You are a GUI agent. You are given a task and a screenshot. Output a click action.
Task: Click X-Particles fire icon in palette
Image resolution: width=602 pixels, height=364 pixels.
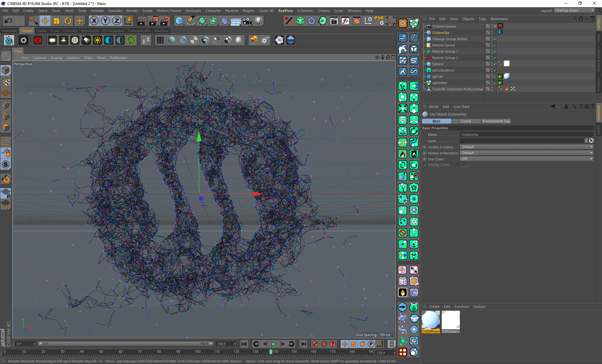click(x=403, y=292)
